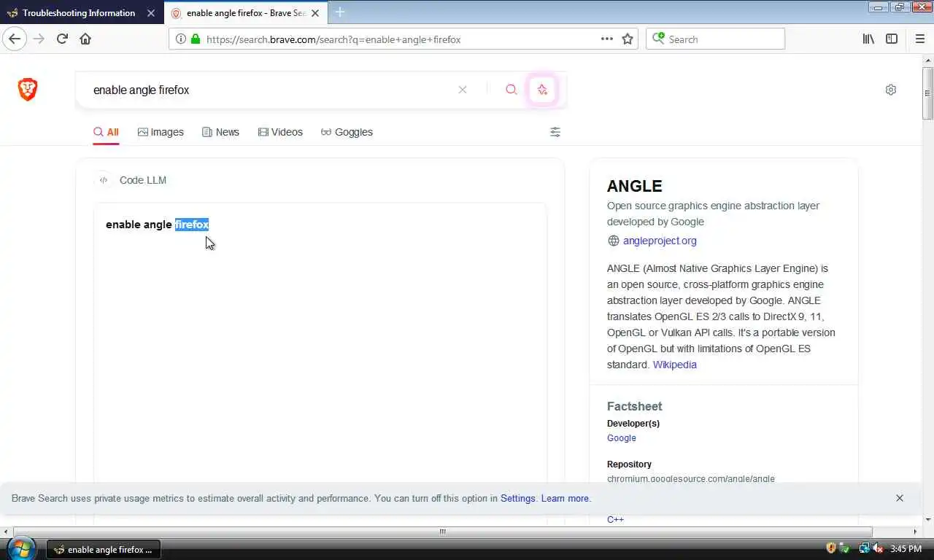The image size is (934, 560).
Task: Click the horizontal scrollbar thumb
Action: click(x=442, y=532)
